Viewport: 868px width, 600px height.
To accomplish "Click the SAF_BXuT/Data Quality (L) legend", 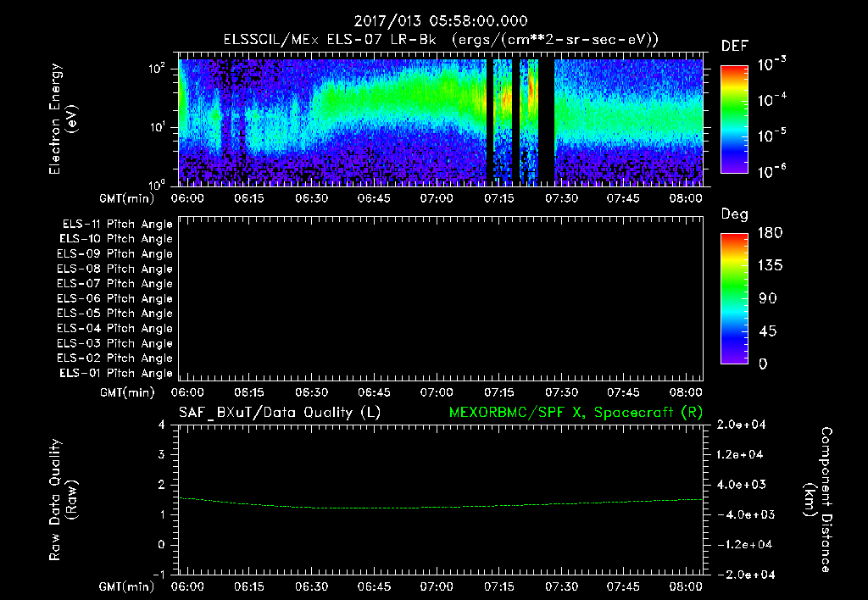I will [280, 413].
